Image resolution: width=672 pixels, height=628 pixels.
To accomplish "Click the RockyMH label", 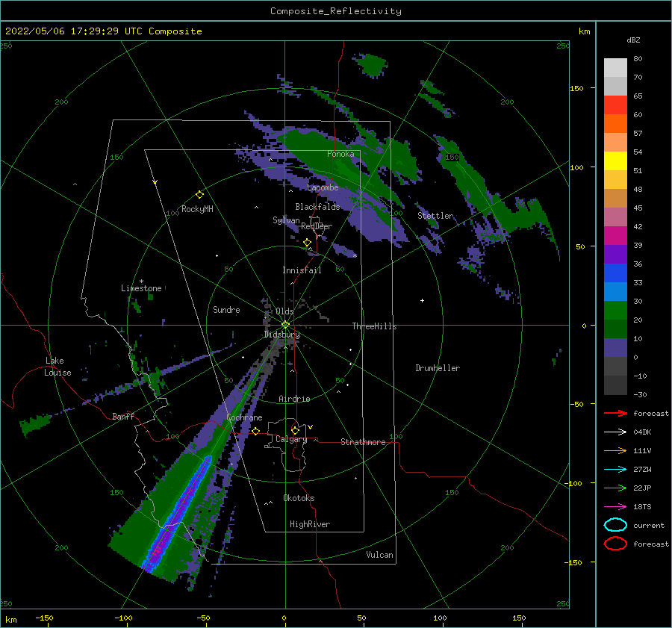I will click(197, 209).
